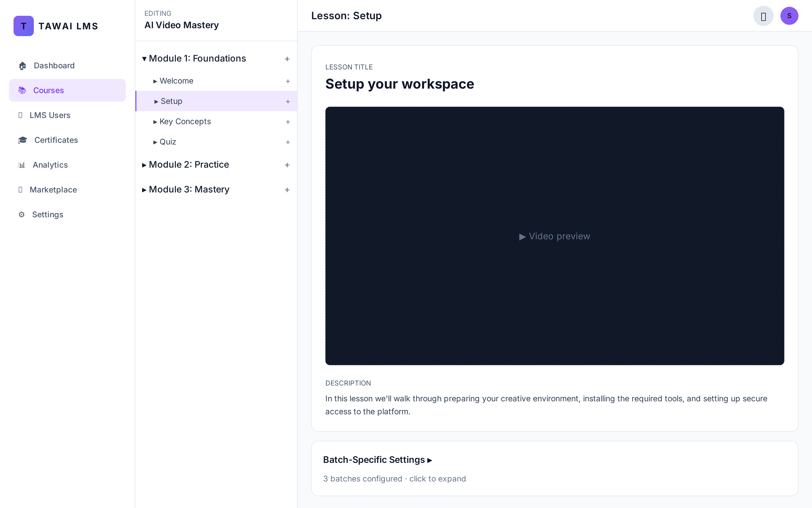This screenshot has height=508, width=812.
Task: Click the LMS Users icon
Action: 21,115
